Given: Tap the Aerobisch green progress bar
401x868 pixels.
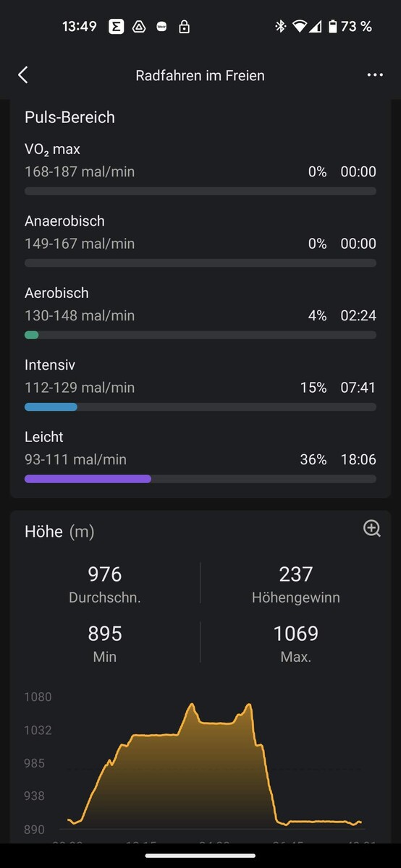Looking at the screenshot, I should click(x=200, y=335).
